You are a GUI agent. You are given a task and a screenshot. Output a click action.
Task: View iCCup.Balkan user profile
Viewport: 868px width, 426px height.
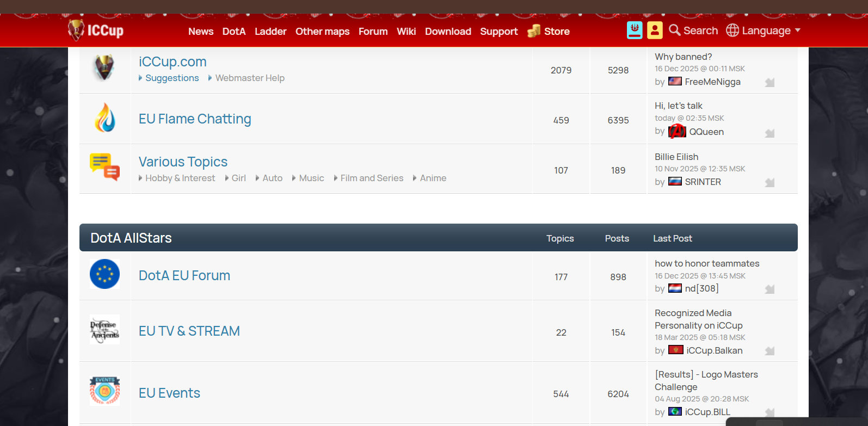pyautogui.click(x=714, y=350)
